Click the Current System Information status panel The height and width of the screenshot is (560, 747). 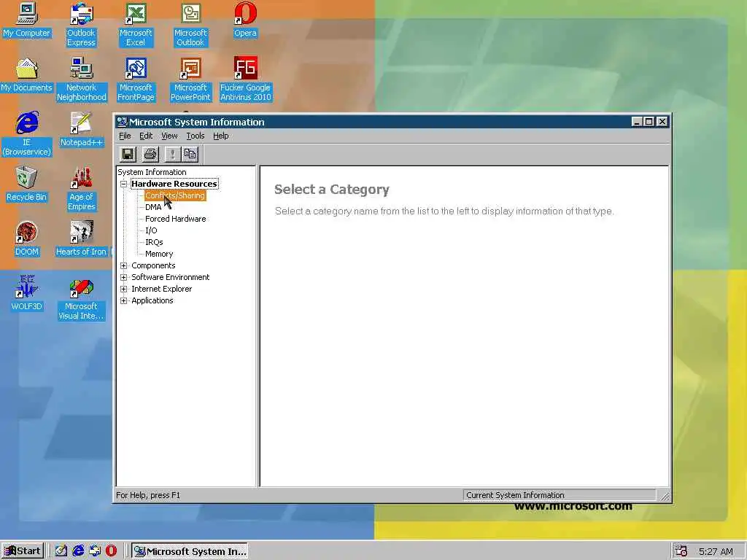560,495
